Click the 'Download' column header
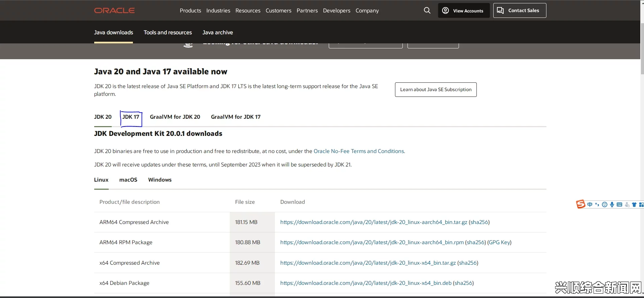The image size is (644, 298). (x=293, y=202)
